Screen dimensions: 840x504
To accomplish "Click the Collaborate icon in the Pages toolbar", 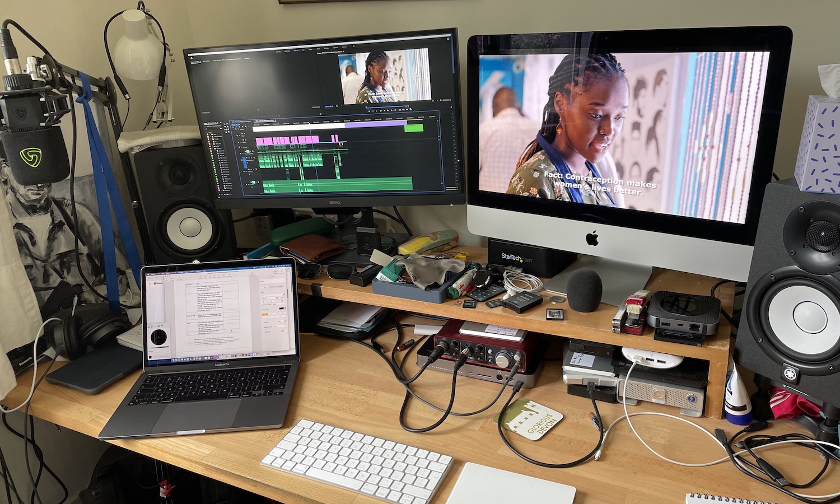I will click(253, 274).
